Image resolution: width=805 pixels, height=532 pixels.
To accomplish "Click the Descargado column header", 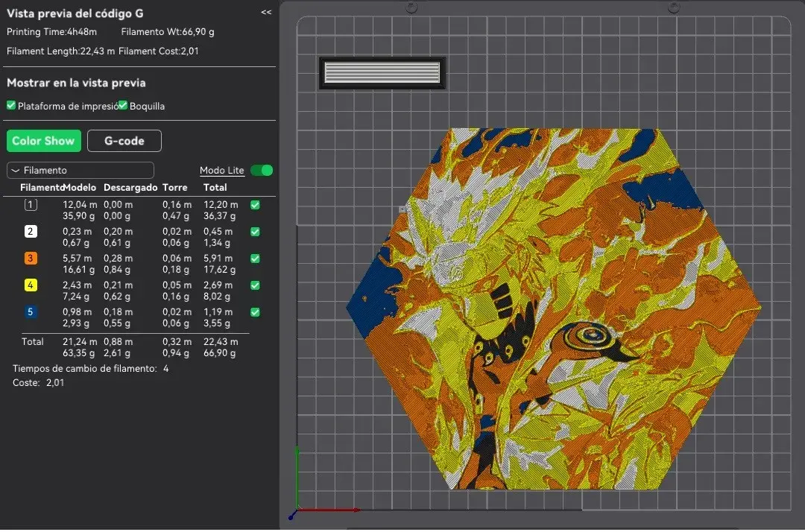I will [130, 187].
